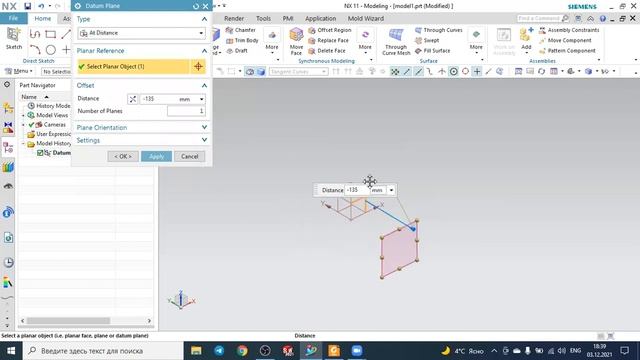The image size is (640, 360).
Task: Click the point dialog icon beside Select Planar Object
Action: point(198,67)
